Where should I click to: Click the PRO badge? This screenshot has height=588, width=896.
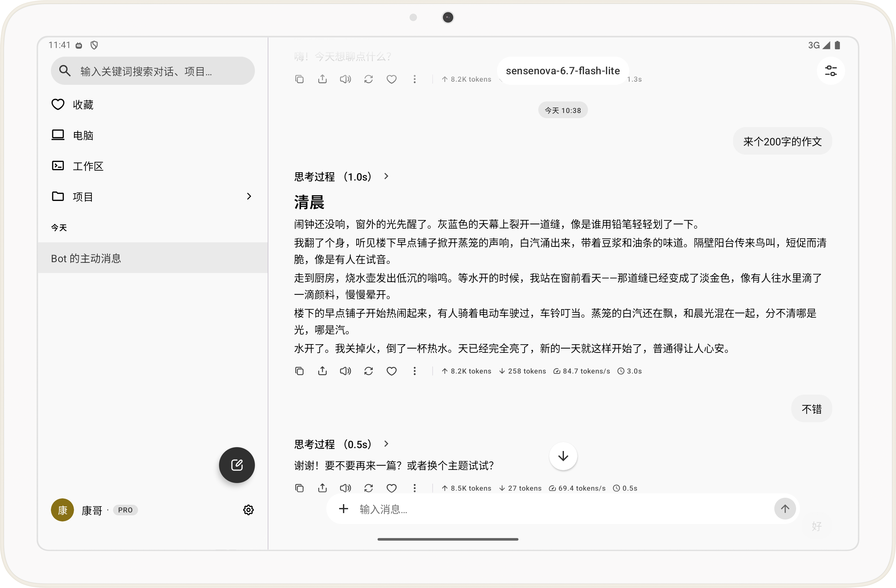125,510
